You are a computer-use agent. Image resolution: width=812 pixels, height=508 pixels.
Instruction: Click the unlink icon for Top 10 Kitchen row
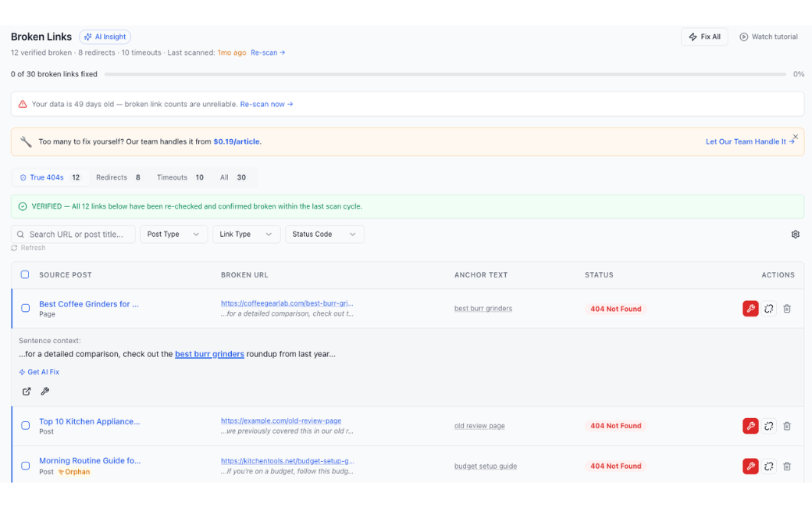pyautogui.click(x=769, y=426)
